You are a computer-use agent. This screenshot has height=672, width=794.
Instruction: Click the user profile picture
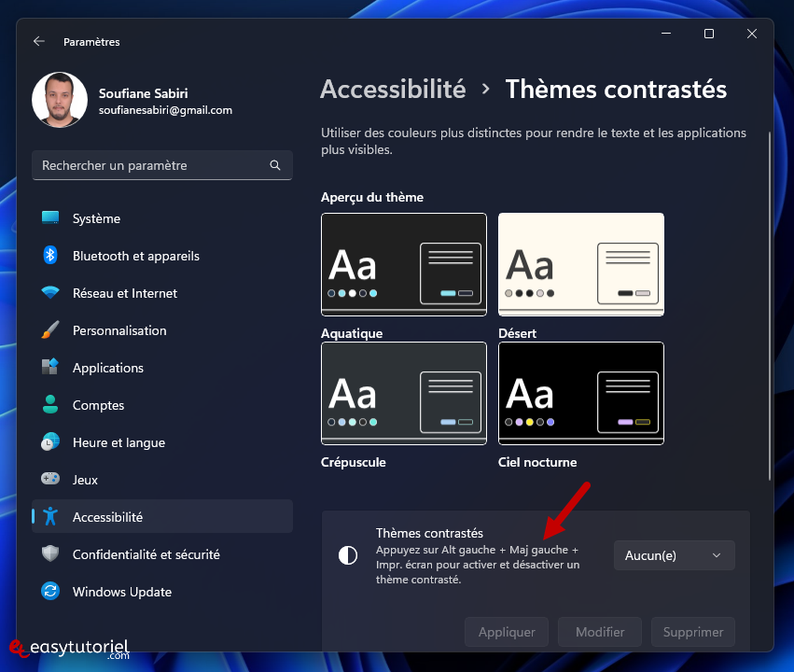[60, 100]
